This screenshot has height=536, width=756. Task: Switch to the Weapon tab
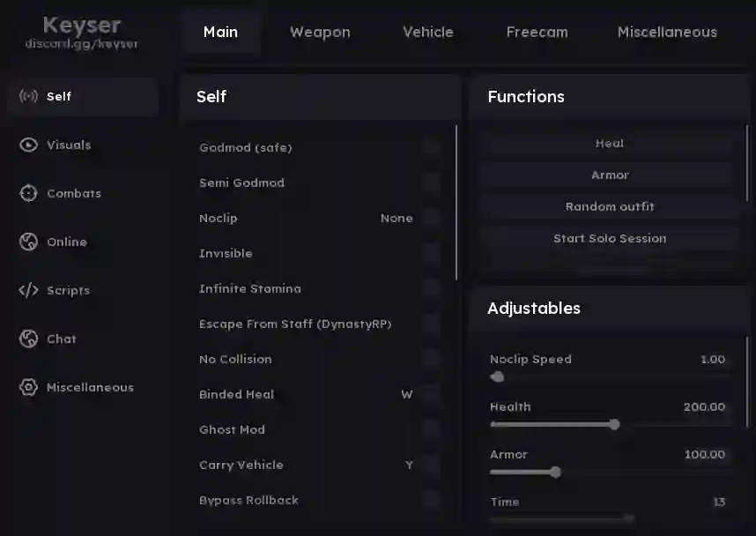[x=320, y=32]
